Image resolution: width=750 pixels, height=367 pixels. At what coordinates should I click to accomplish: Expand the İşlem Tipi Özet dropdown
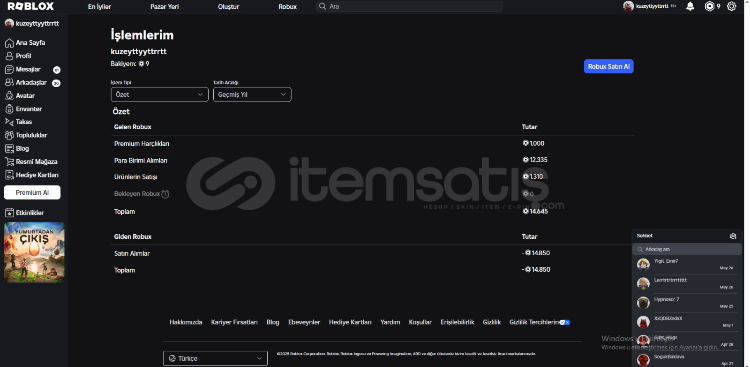point(160,95)
